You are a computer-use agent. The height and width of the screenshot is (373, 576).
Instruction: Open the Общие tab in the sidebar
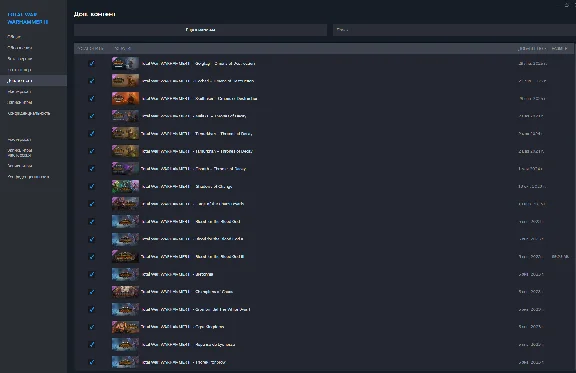coord(14,37)
